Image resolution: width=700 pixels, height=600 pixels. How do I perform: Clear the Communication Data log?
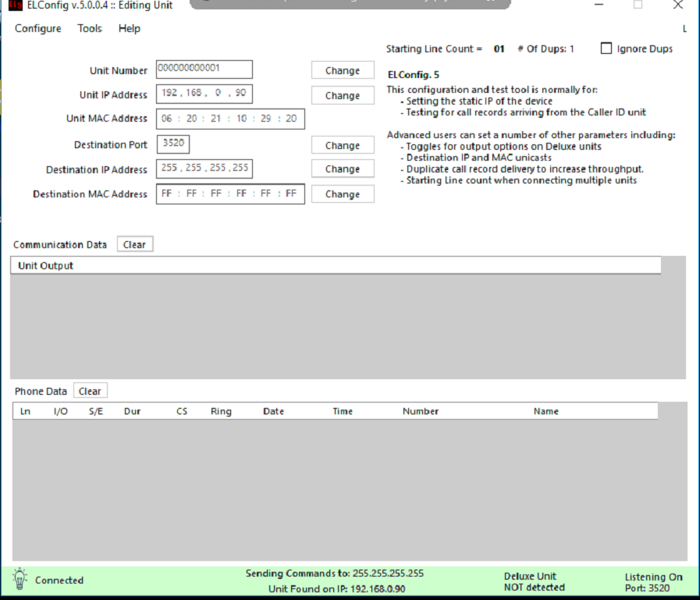point(134,244)
